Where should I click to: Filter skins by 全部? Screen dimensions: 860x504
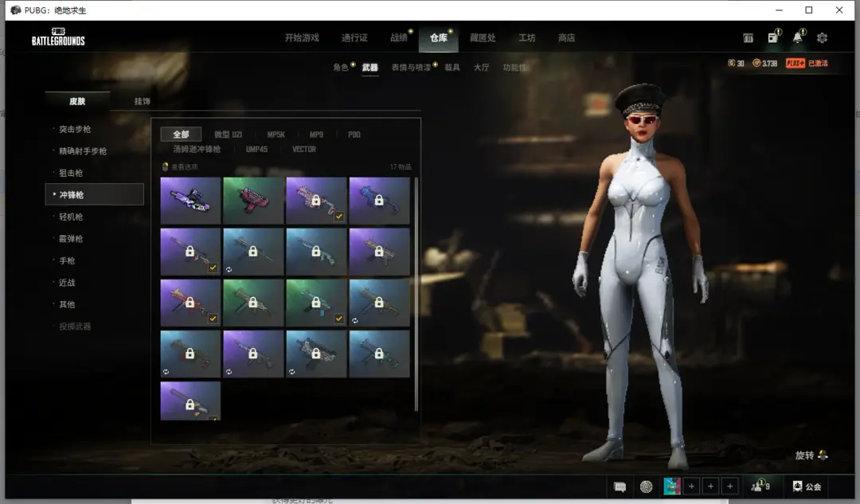pyautogui.click(x=181, y=135)
